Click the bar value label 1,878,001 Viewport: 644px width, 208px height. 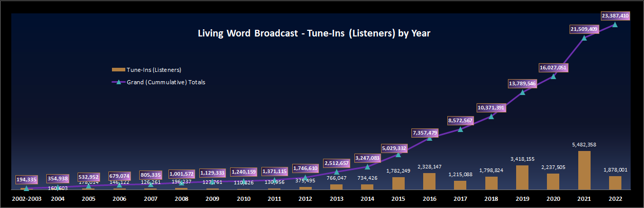click(x=615, y=170)
